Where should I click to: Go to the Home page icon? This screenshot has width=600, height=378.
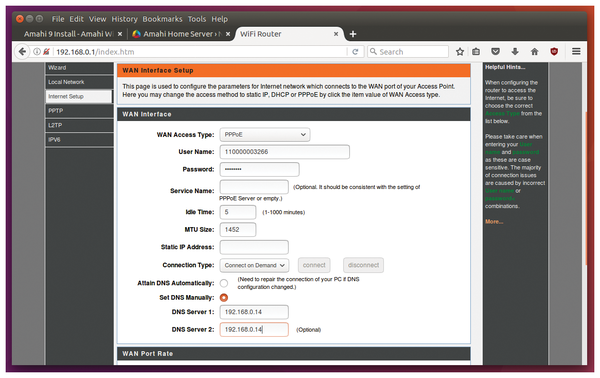click(x=535, y=52)
